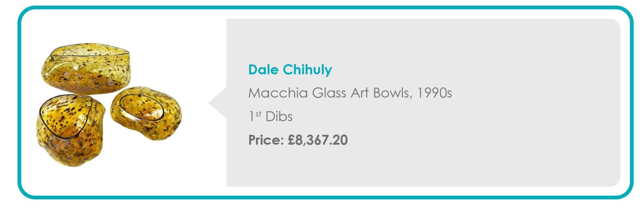The image size is (644, 210).
Task: Click the word Dibs in the source line
Action: tap(279, 116)
